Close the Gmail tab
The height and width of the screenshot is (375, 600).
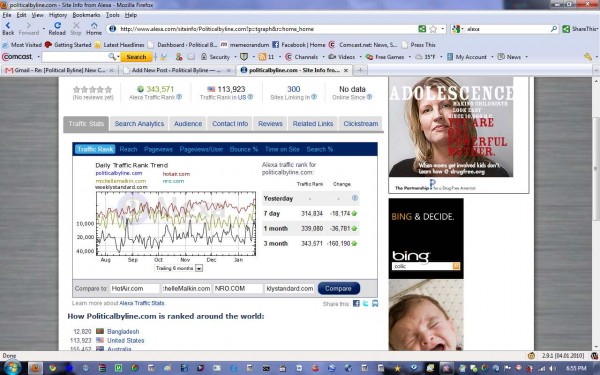click(x=111, y=70)
